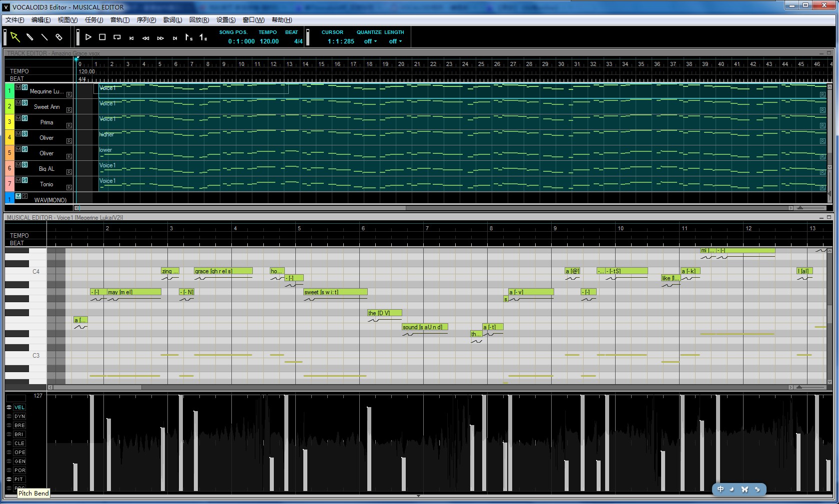Select the 'sweet' note in piano roll
Image resolution: width=839 pixels, height=504 pixels.
[x=335, y=292]
